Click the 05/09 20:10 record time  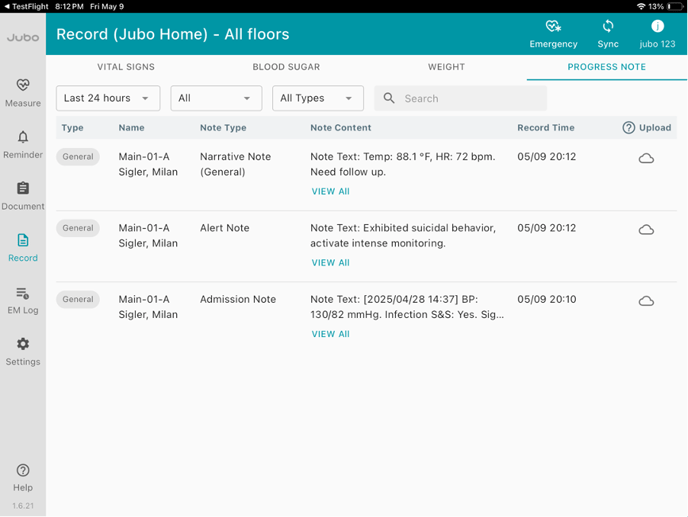546,299
